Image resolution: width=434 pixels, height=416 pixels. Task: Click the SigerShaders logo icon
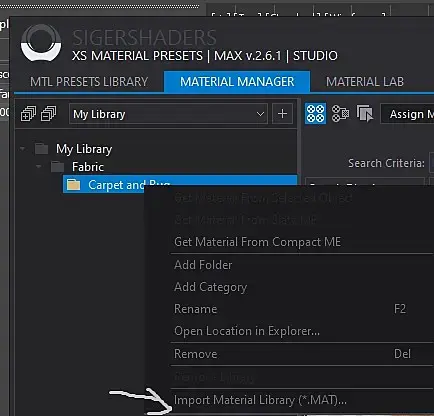coord(41,42)
